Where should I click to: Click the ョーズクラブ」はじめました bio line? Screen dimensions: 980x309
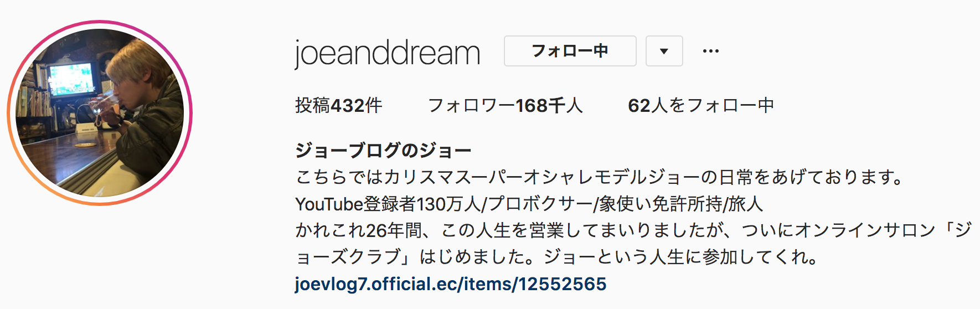pos(557,257)
